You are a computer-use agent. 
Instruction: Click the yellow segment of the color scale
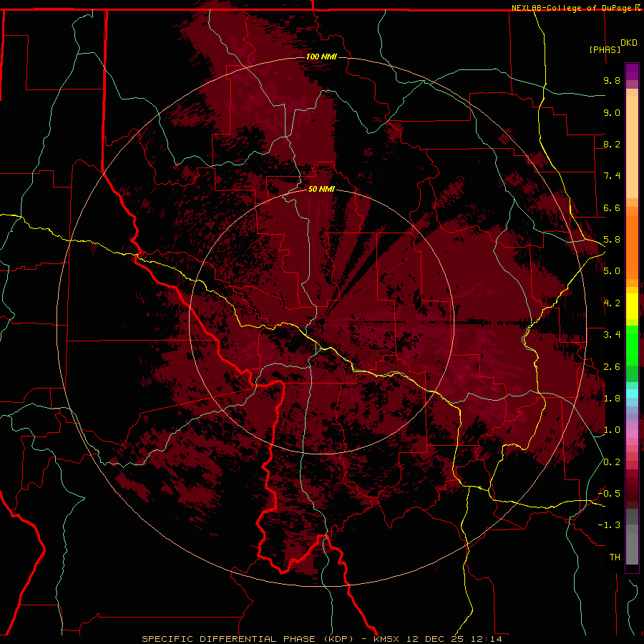click(x=632, y=306)
